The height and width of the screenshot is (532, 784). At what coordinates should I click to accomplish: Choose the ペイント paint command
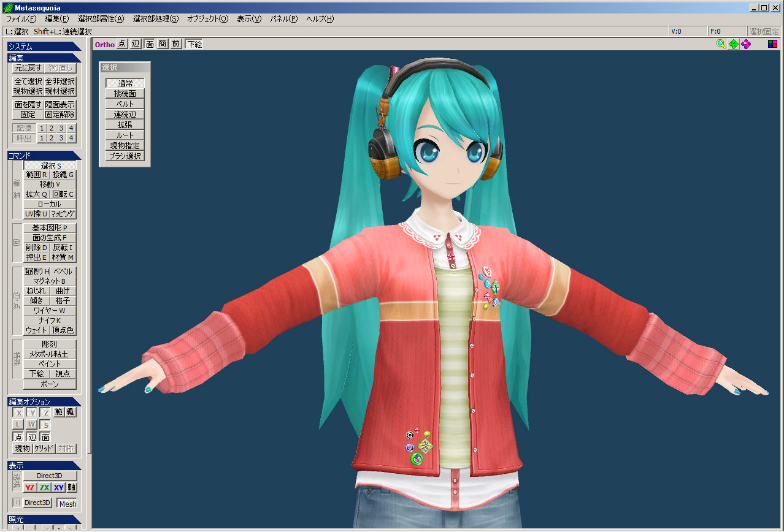pos(50,364)
